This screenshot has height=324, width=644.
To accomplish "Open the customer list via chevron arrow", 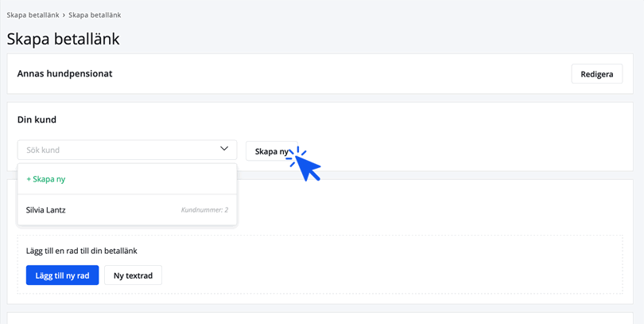I will click(224, 149).
